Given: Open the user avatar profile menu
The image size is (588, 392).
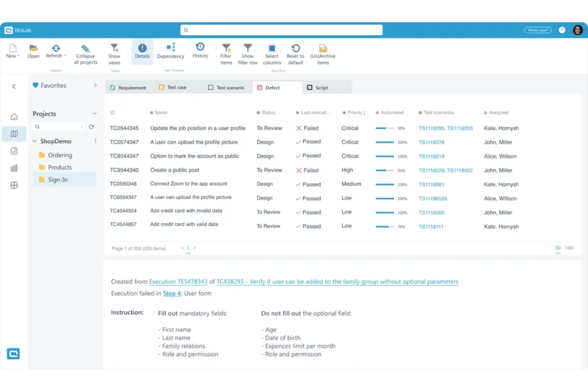Looking at the screenshot, I should click(577, 30).
